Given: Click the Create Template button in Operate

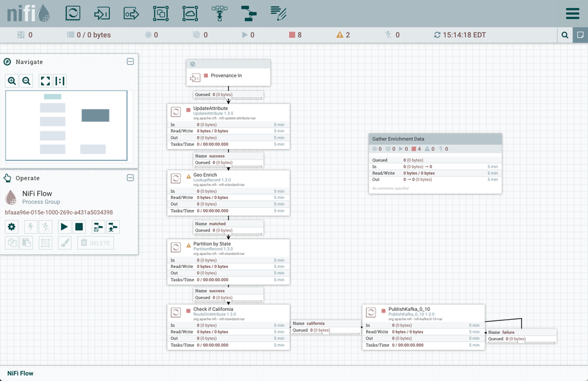Looking at the screenshot, I should point(97,227).
